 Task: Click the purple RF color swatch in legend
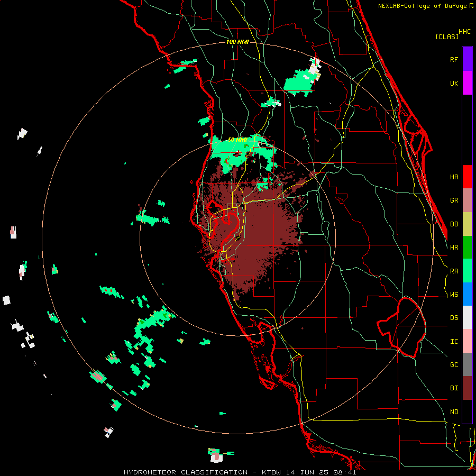coord(467,59)
